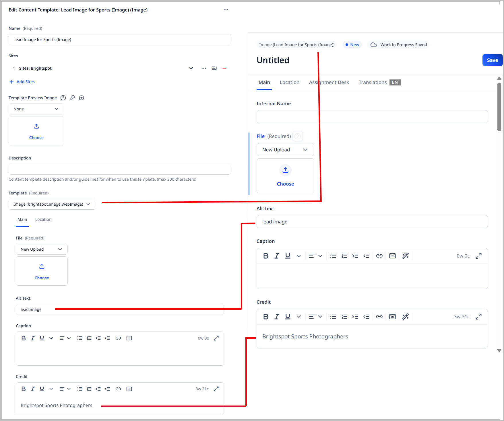The image size is (504, 421).
Task: Insert a link in the Caption toolbar
Action: (x=379, y=256)
